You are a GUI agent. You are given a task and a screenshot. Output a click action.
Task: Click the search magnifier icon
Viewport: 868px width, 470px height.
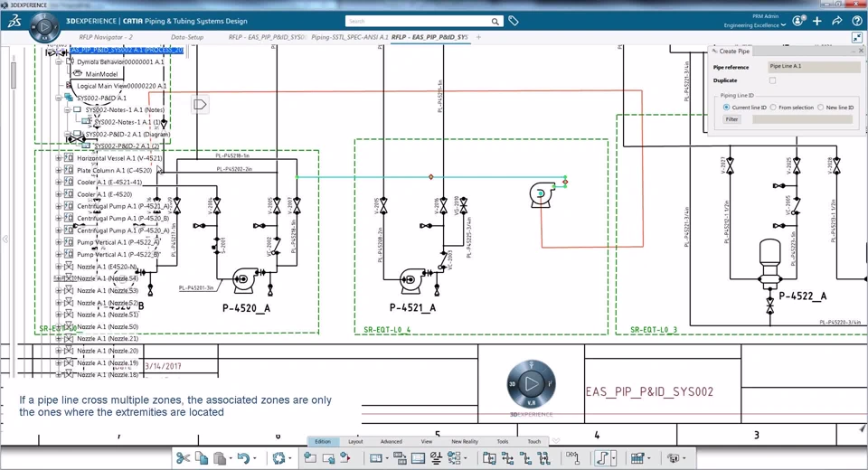[x=495, y=22]
